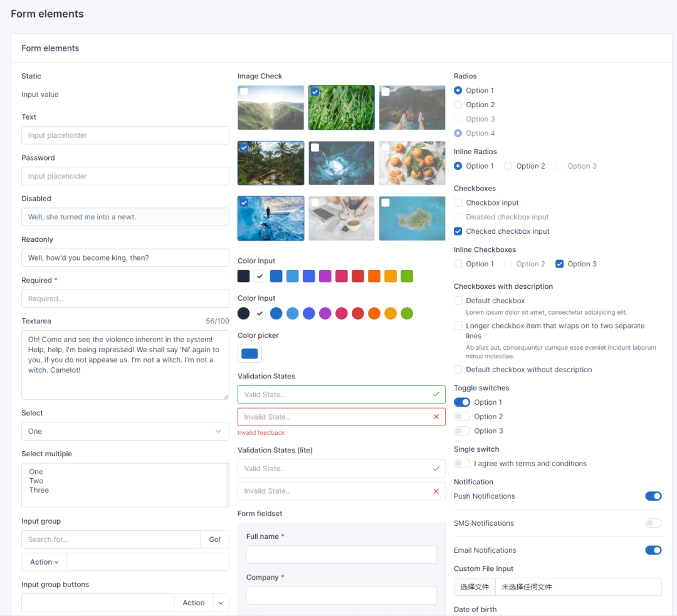Click the Action button in Input group buttons
This screenshot has width=677, height=616.
point(194,603)
